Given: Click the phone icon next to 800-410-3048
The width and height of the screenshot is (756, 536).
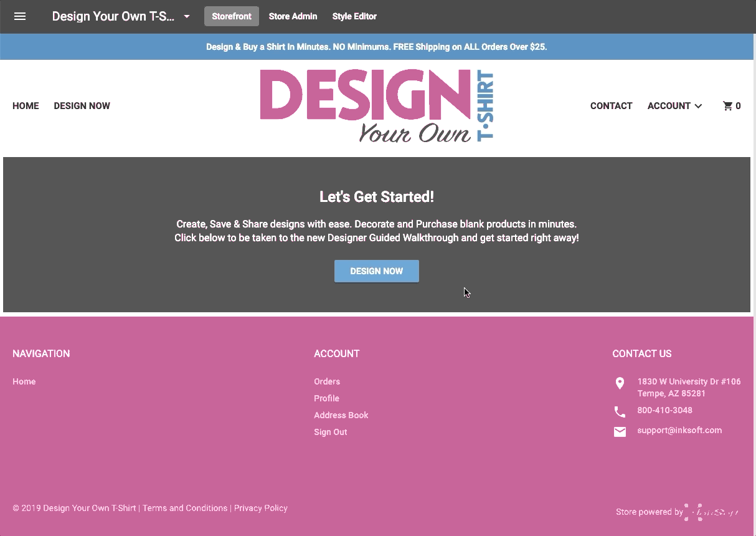Looking at the screenshot, I should (620, 411).
